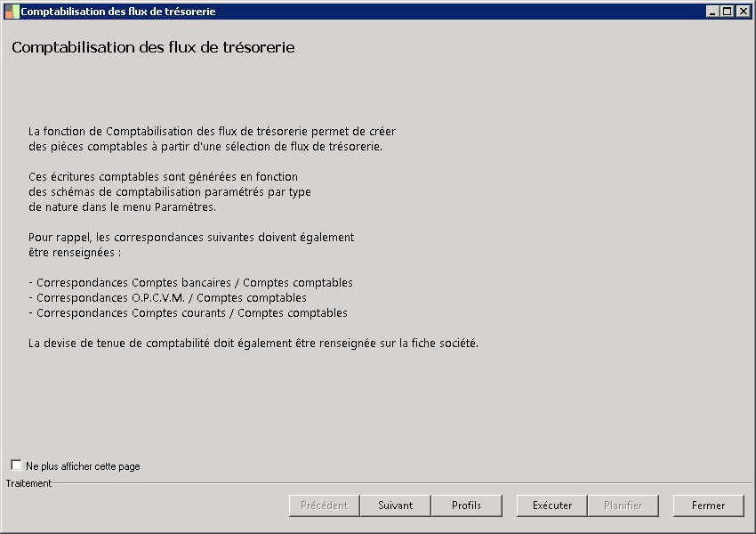Click the 'Correspondances Comptes courants' line
The width and height of the screenshot is (756, 534).
tap(188, 313)
